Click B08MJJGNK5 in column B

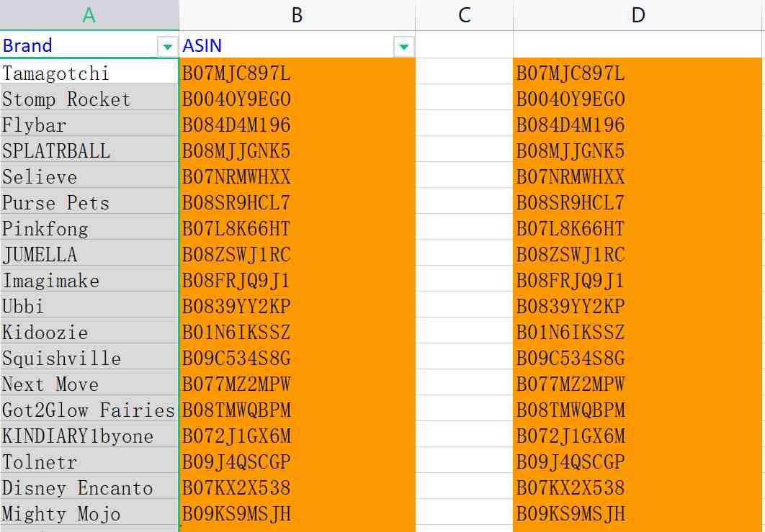(297, 150)
